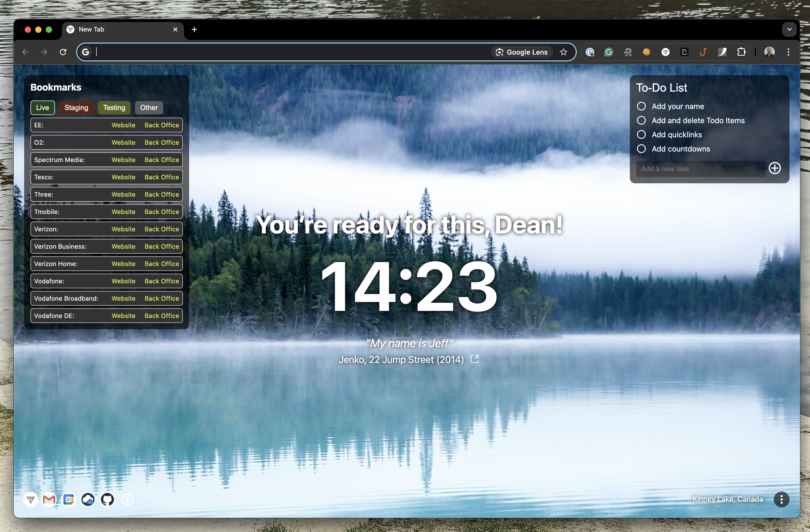Viewport: 810px width, 532px height.
Task: Open the 1Password extension
Action: point(590,52)
